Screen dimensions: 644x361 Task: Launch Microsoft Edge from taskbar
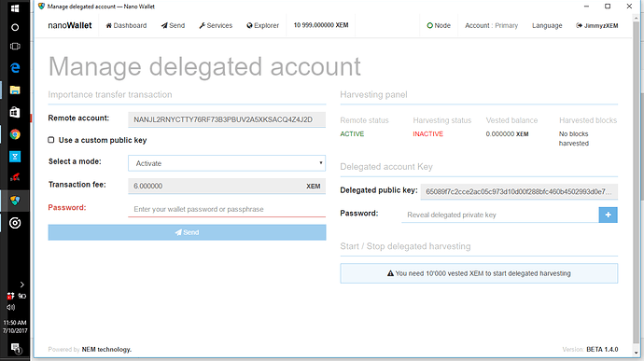[15, 68]
